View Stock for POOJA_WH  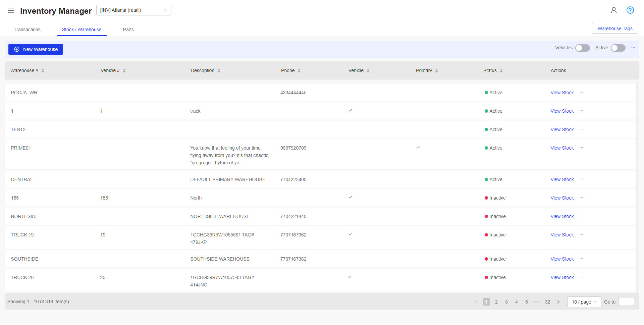(562, 93)
